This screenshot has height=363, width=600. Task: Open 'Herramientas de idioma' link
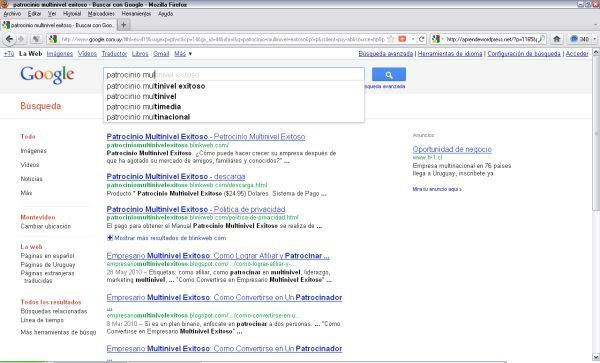[x=450, y=54]
